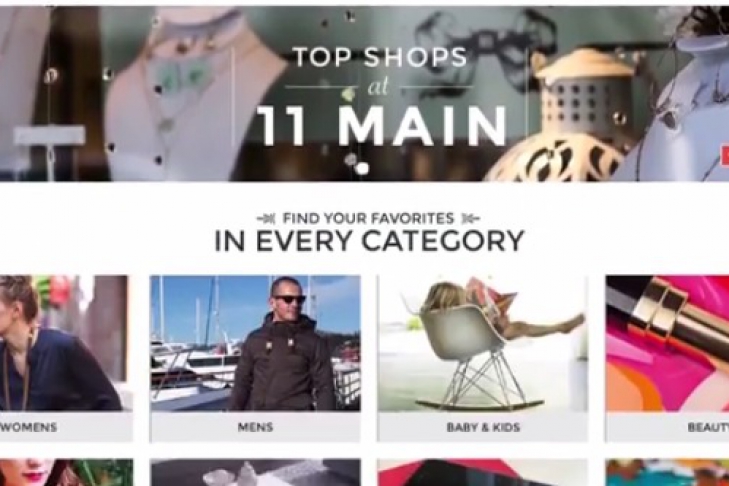Click ornament left of FIND YOUR FAVORITES
The width and height of the screenshot is (729, 486).
(266, 218)
